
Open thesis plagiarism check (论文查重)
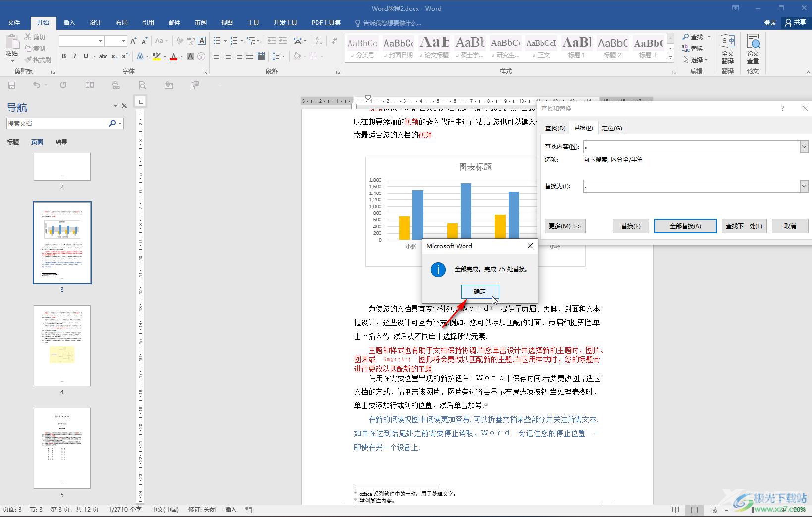pos(753,49)
